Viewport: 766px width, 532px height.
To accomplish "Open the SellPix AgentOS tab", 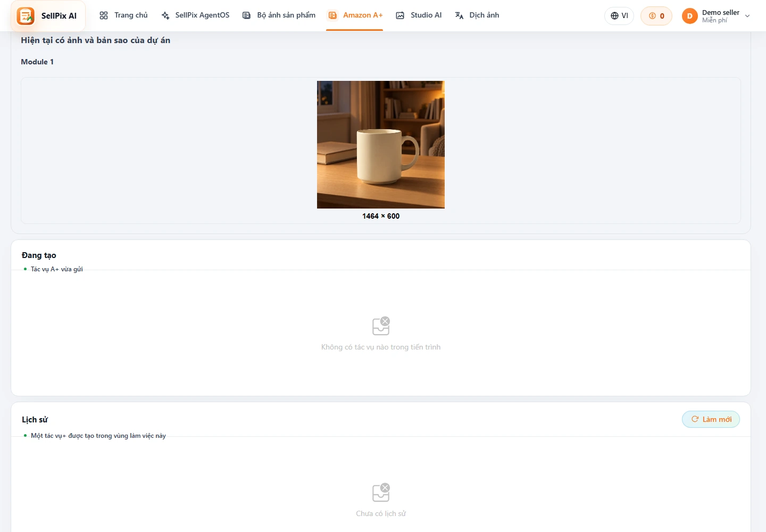I will 195,15.
